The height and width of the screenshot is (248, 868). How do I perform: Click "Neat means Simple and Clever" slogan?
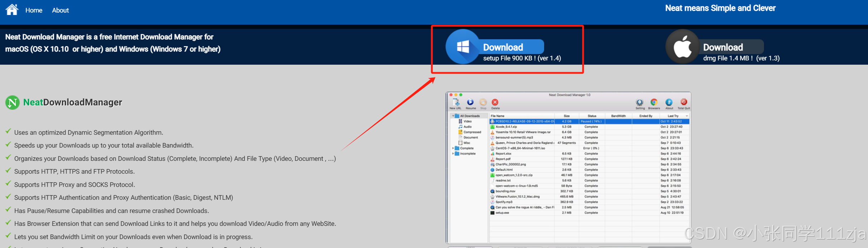coord(720,8)
